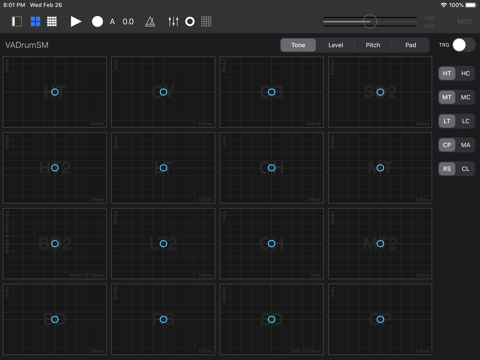Click the blue XY handle in OH pad
Viewport: 480px width, 360px height.
[x=272, y=168]
